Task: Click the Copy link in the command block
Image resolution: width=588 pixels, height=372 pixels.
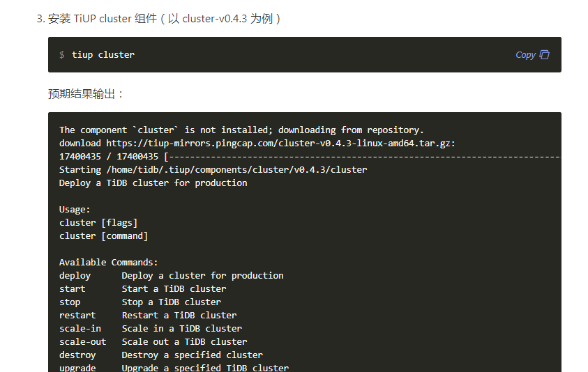Action: (x=525, y=54)
